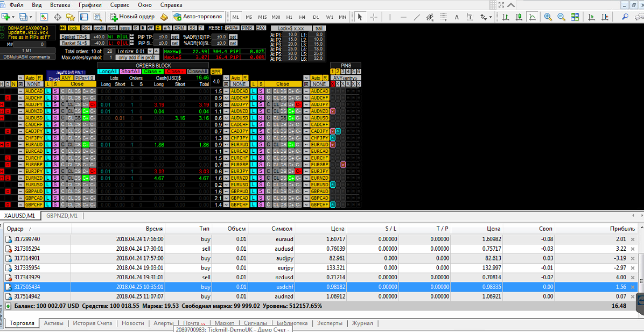Click the green Close + button
644x332 pixels.
[153, 72]
